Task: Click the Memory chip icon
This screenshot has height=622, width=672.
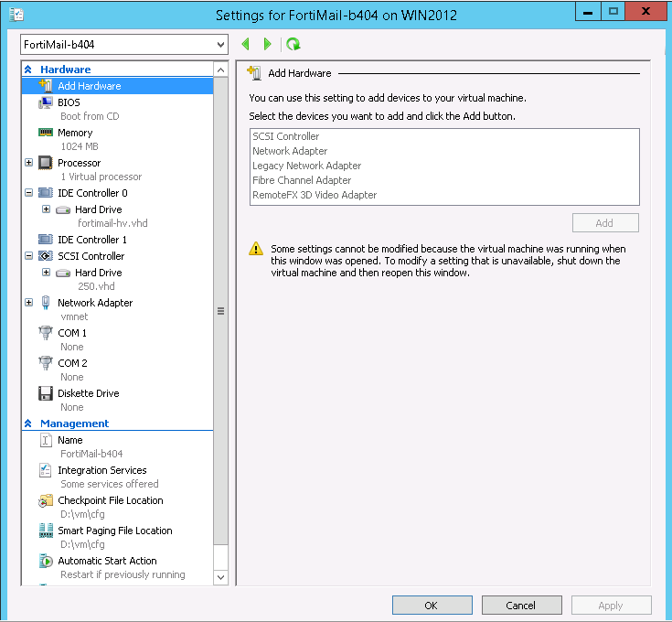Action: pos(46,133)
